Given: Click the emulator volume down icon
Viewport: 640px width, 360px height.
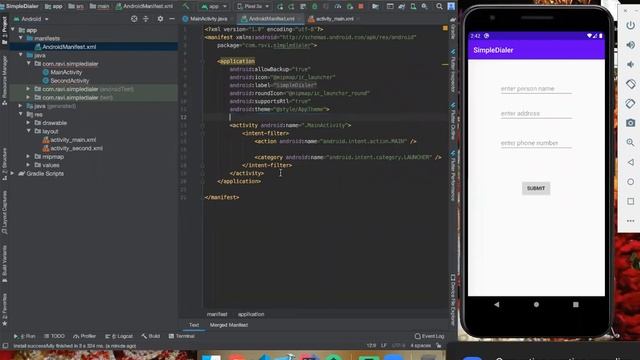Looking at the screenshot, I should click(x=631, y=64).
